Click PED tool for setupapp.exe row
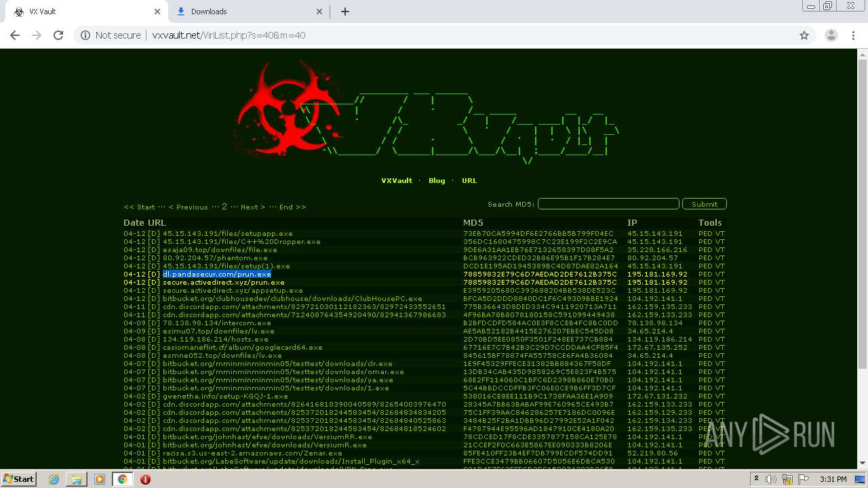 coord(705,234)
